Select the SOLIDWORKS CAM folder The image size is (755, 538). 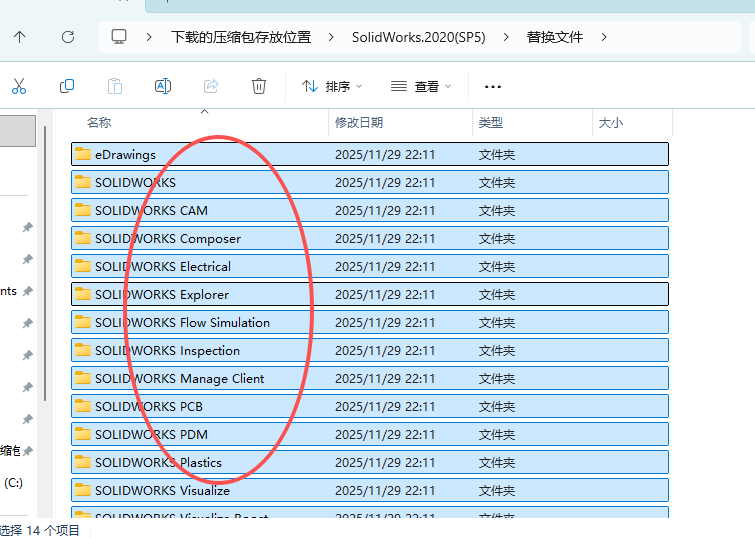370,210
